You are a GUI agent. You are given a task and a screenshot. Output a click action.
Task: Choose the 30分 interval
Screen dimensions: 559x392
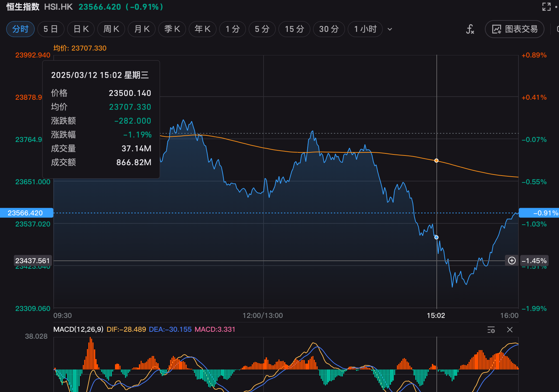[329, 29]
